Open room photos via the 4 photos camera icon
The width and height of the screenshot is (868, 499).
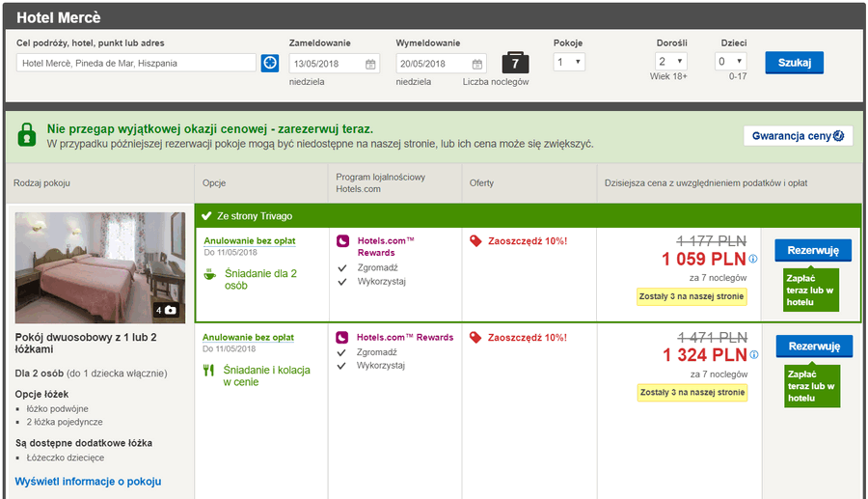pos(166,310)
